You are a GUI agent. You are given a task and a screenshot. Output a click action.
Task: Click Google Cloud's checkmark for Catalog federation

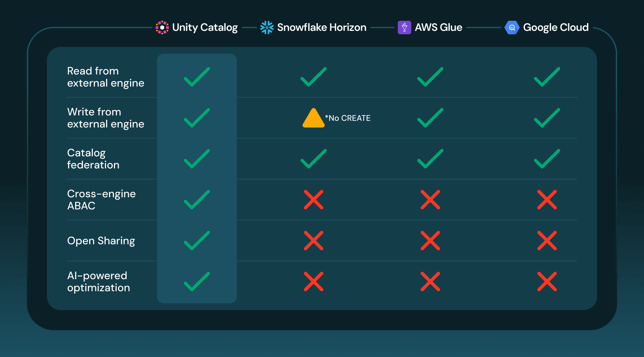click(x=547, y=159)
